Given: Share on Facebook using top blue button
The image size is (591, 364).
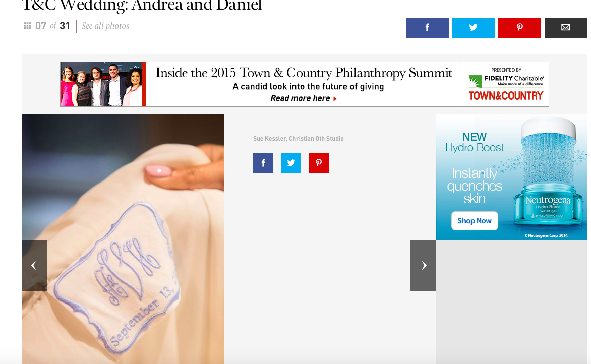Looking at the screenshot, I should [x=428, y=28].
